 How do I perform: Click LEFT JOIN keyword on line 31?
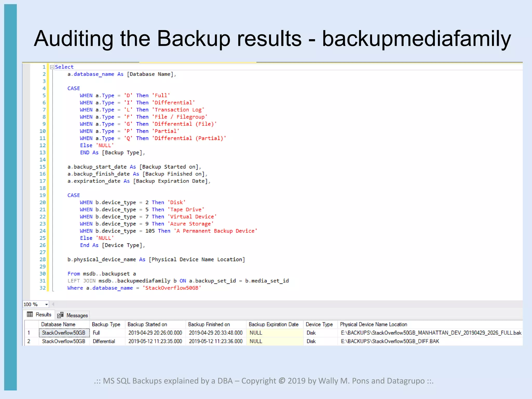(82, 281)
